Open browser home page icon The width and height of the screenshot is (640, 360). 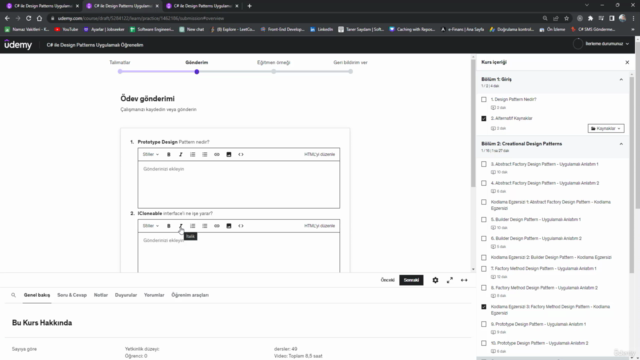point(39,18)
